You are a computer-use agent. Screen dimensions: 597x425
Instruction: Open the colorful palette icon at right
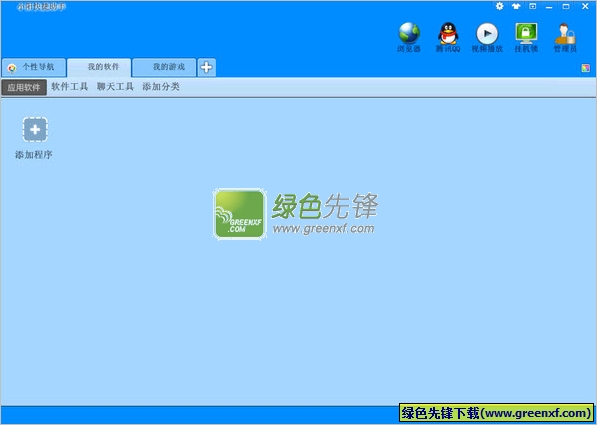click(586, 68)
